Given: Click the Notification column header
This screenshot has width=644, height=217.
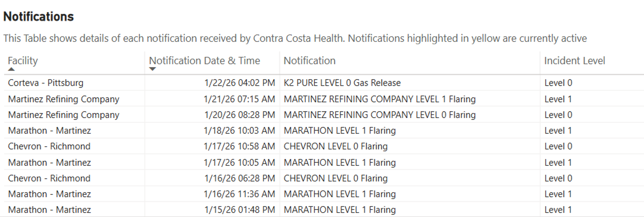Looking at the screenshot, I should coord(309,61).
